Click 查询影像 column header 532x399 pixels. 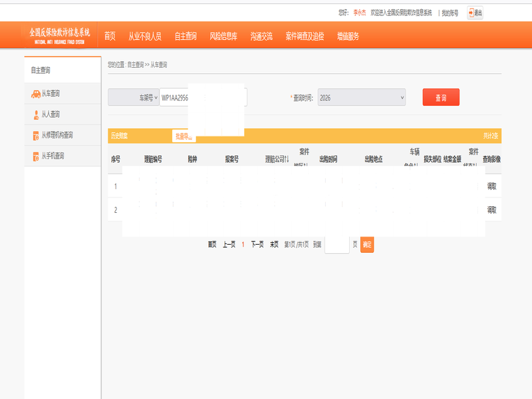point(491,159)
